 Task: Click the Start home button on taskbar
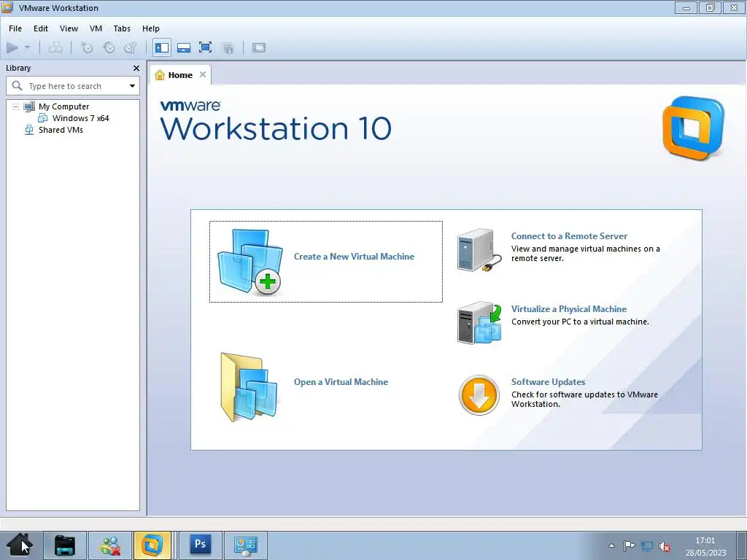point(20,545)
